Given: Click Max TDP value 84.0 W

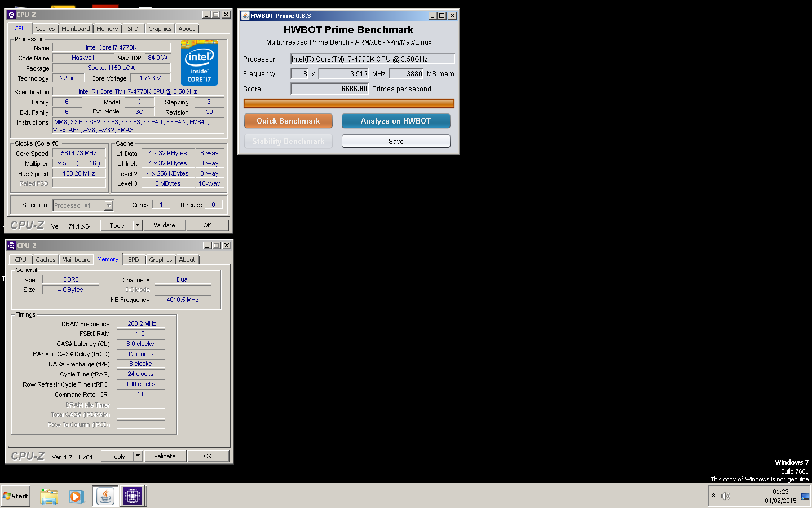Looking at the screenshot, I should coord(157,58).
